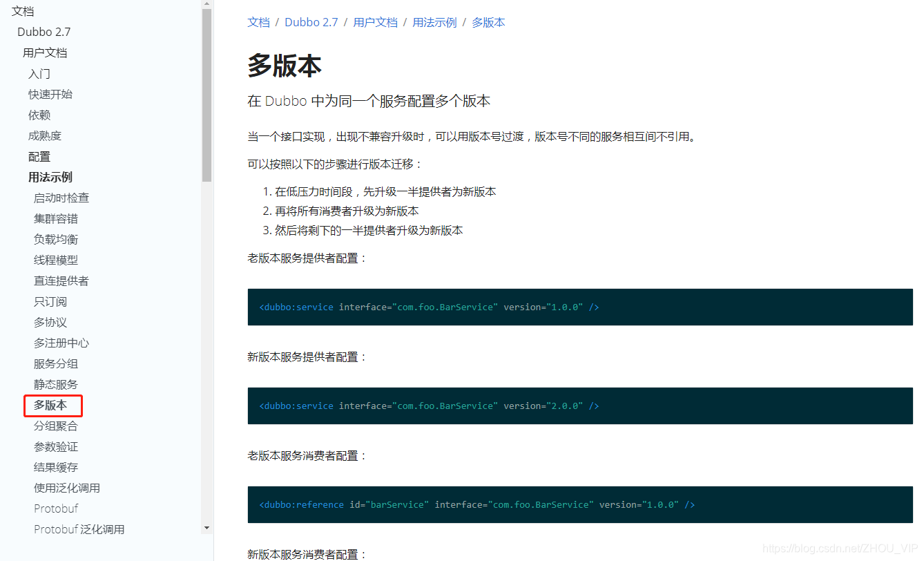
Task: Click the sidebar scrollbar thumb
Action: coord(206,96)
